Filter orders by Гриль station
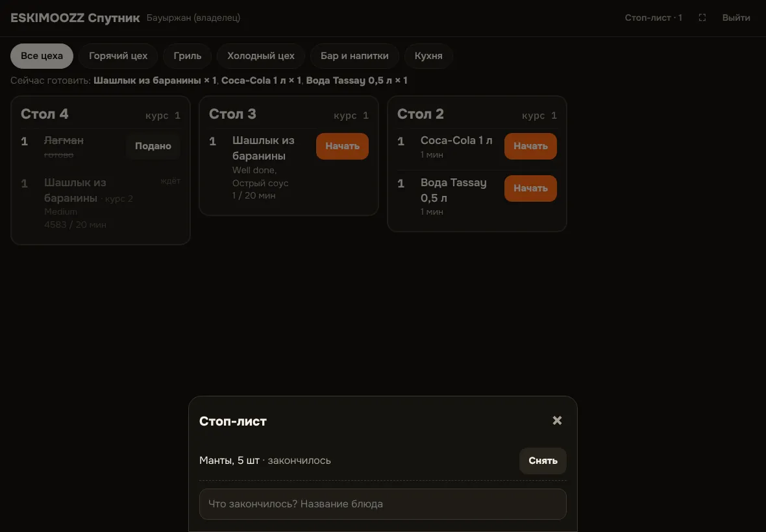The height and width of the screenshot is (532, 766). pyautogui.click(x=187, y=56)
